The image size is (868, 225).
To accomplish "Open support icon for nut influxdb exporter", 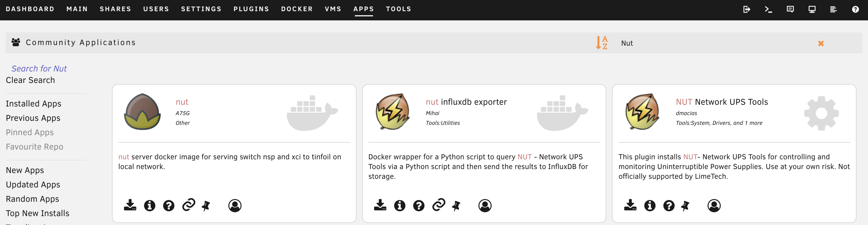I will click(x=419, y=205).
